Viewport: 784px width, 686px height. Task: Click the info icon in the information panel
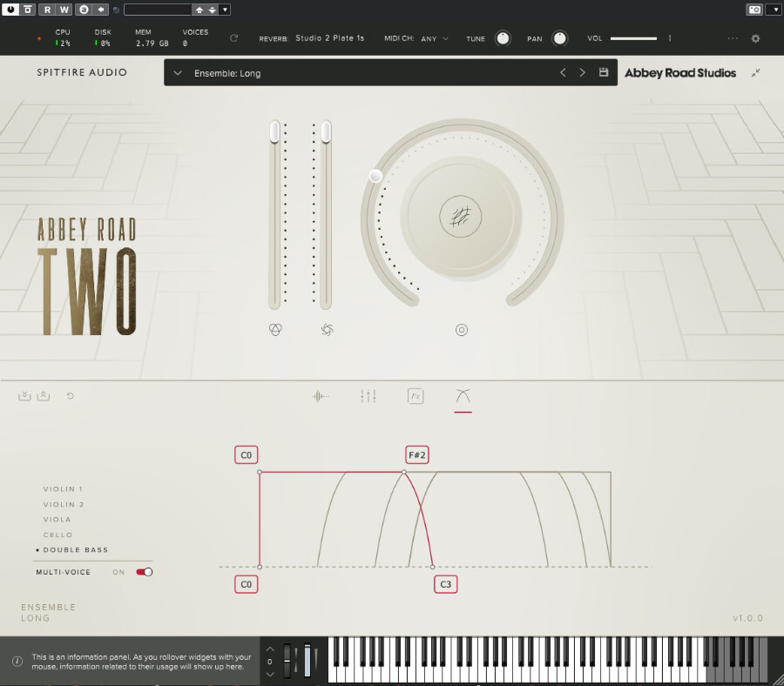point(17,662)
